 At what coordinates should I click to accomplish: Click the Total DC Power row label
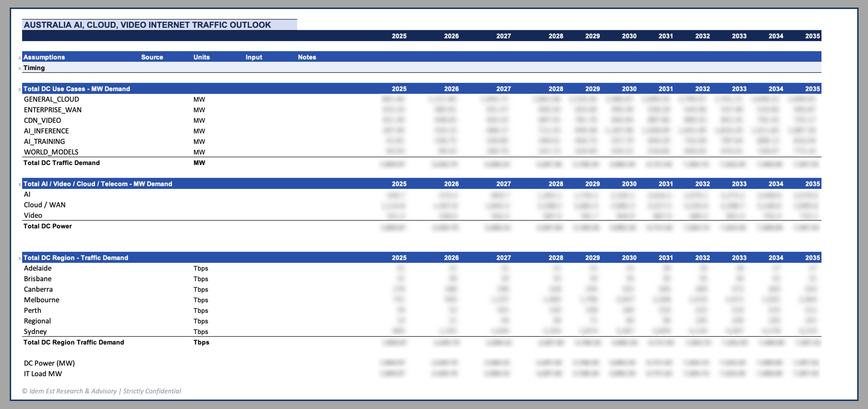(48, 226)
